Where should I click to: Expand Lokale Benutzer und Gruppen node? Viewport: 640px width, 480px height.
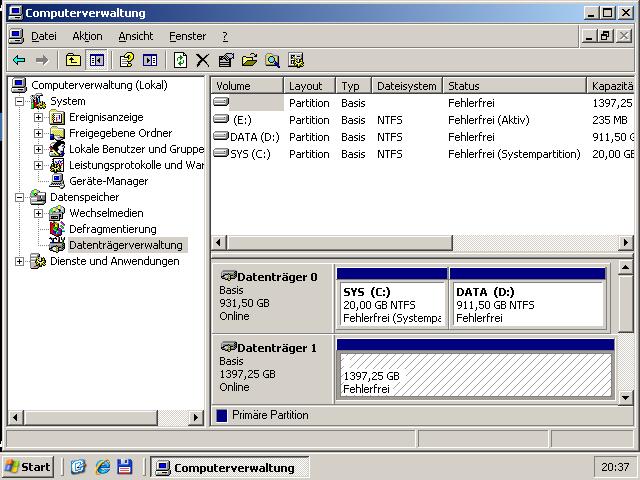pos(38,149)
